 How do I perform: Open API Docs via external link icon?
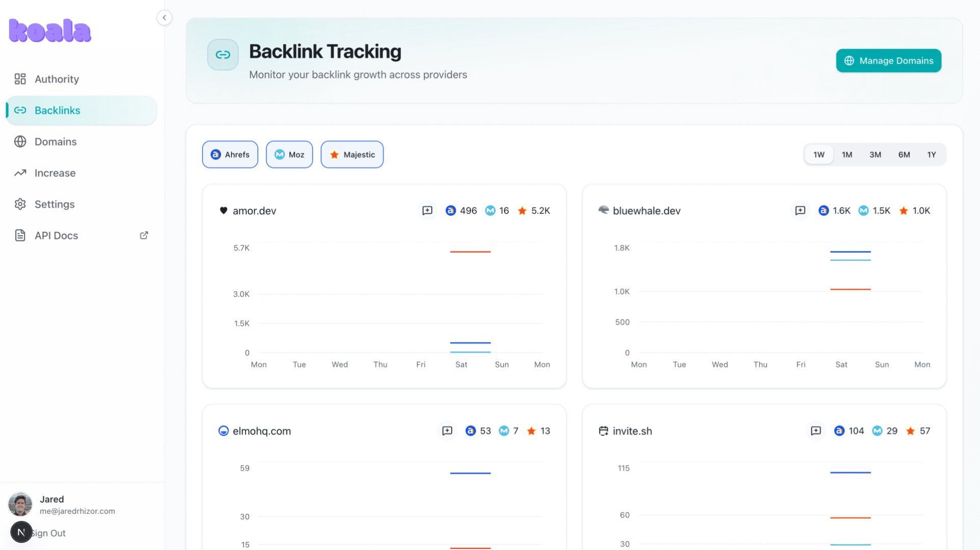pyautogui.click(x=144, y=235)
